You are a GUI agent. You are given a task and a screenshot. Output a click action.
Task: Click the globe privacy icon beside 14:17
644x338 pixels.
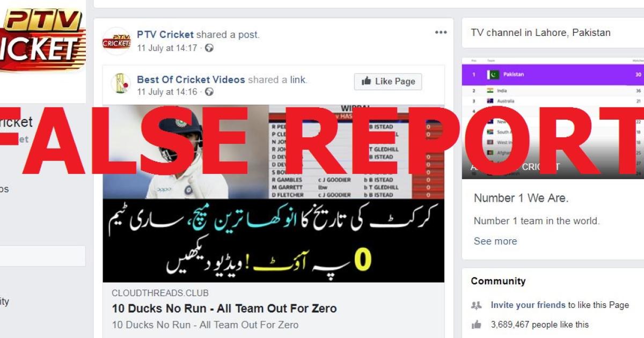[x=209, y=48]
